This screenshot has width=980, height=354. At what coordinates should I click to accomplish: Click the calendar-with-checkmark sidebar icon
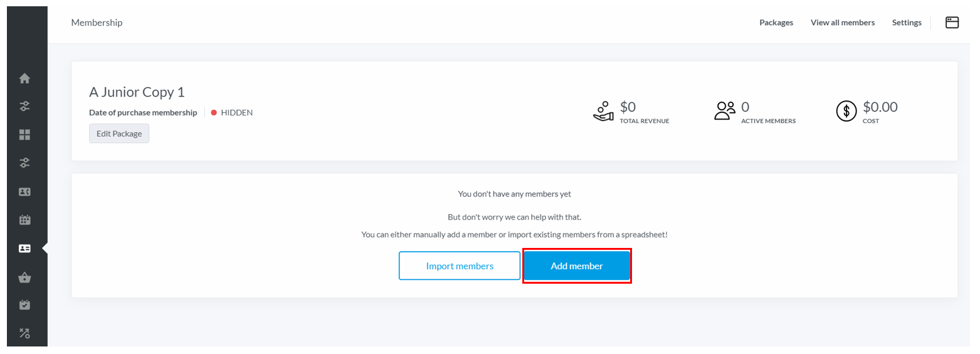[24, 305]
